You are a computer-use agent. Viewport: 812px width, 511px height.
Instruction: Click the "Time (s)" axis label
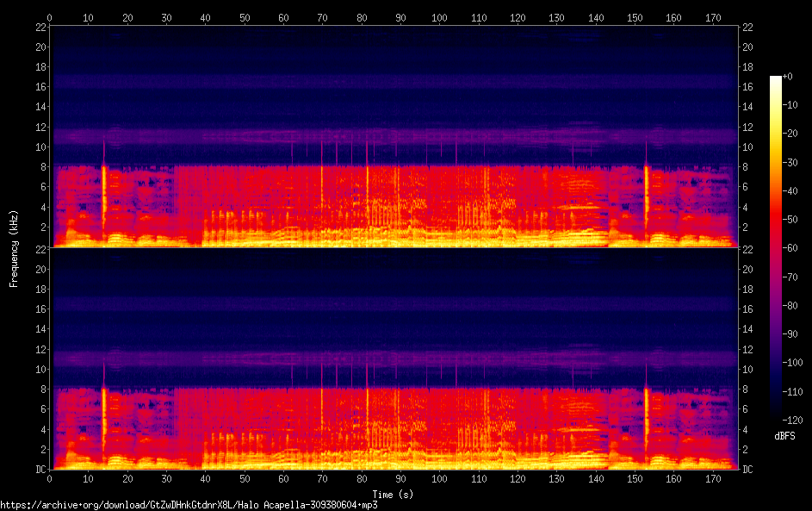(x=393, y=494)
